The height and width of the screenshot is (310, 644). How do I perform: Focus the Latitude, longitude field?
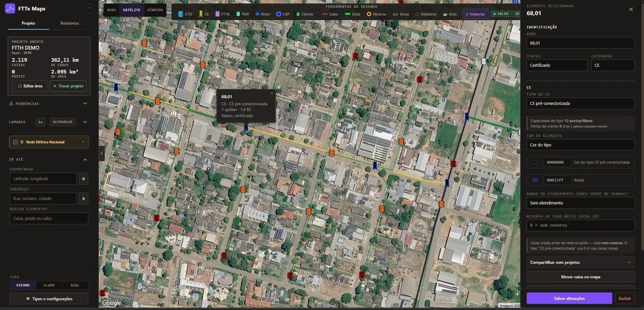pyautogui.click(x=43, y=179)
